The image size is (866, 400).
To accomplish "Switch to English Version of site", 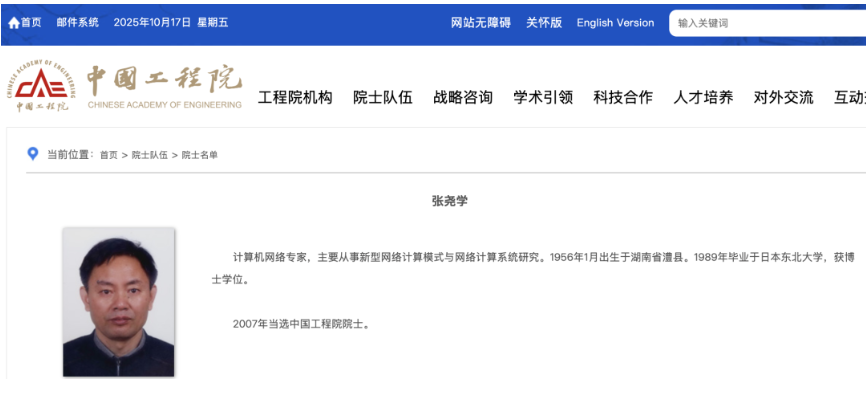I will (x=615, y=23).
